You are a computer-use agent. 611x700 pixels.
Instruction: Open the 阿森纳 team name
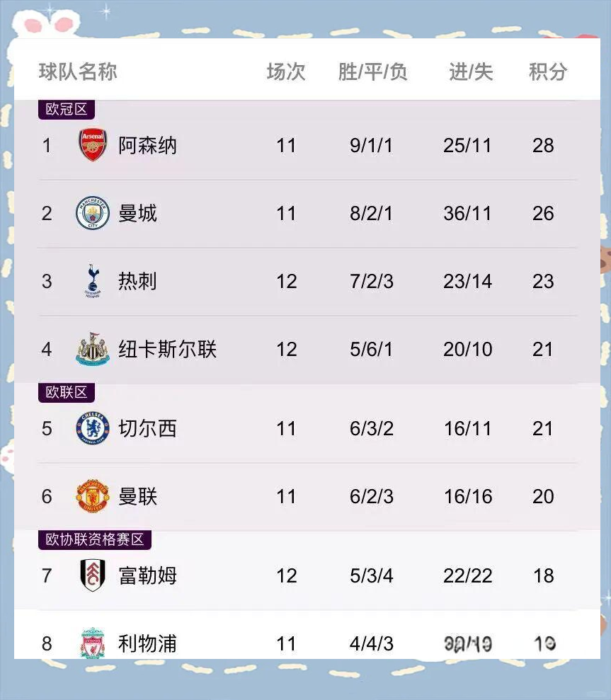(x=147, y=145)
